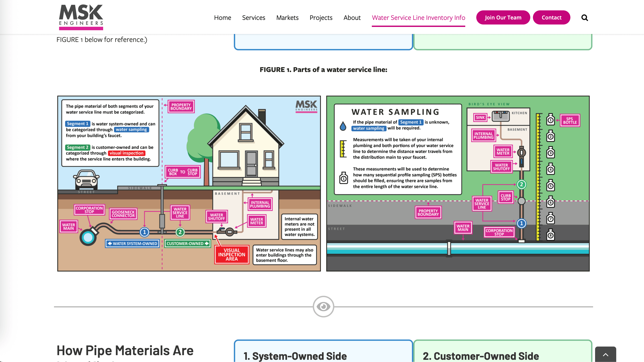Click the VISUAL INSPECTION AREA red label
Image resolution: width=644 pixels, height=362 pixels.
tap(231, 254)
